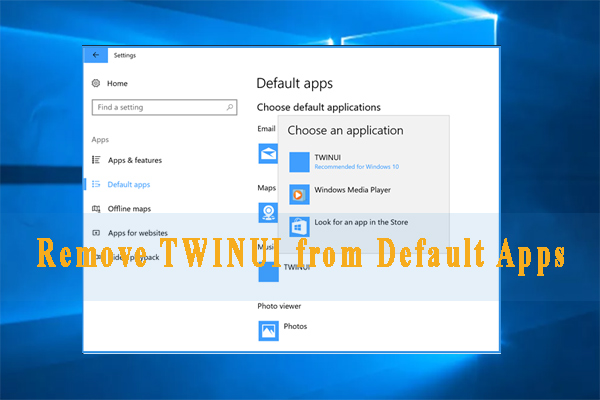Click the Maps default app icon
The image size is (600, 400).
[268, 212]
